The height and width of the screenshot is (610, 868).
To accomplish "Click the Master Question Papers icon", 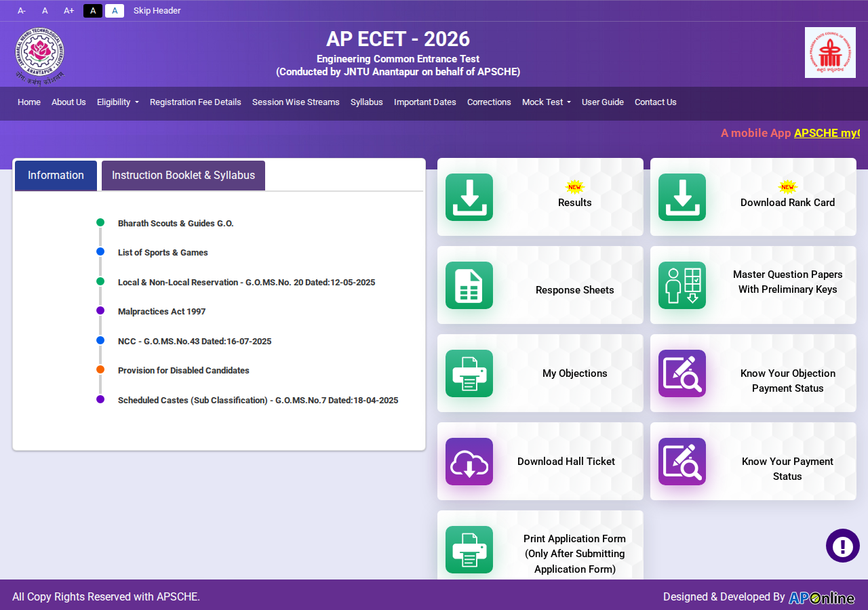I will (x=682, y=285).
